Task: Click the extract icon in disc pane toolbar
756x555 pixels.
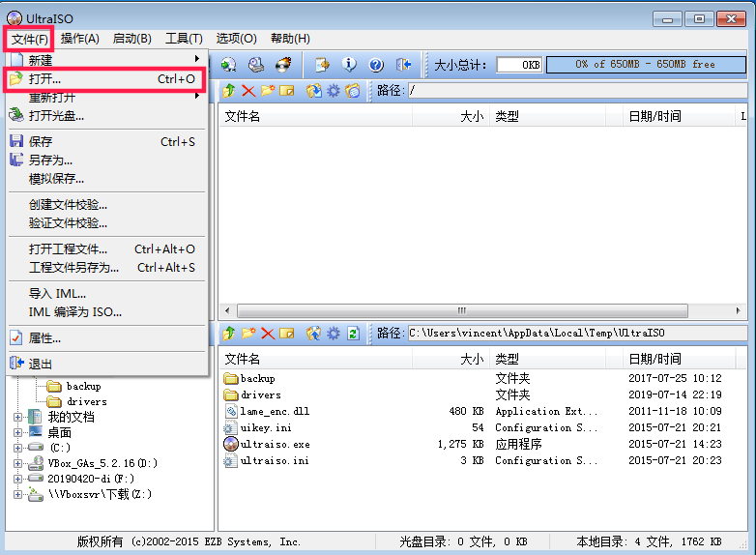Action: (x=314, y=90)
